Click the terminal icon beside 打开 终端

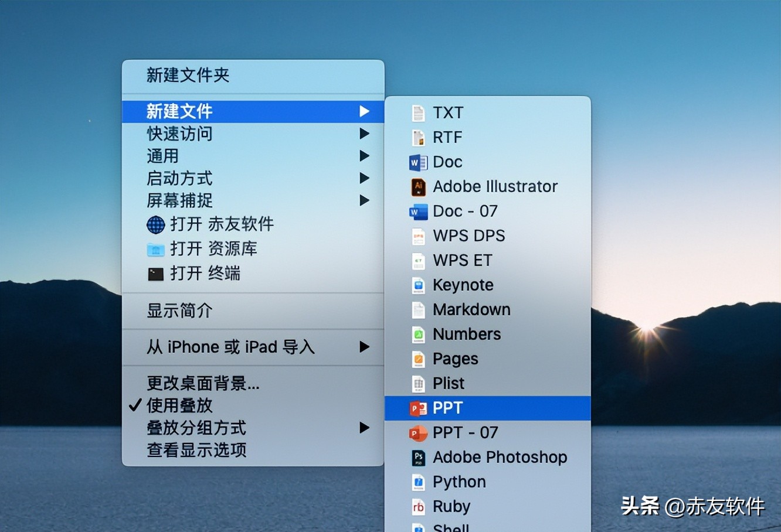pyautogui.click(x=155, y=274)
